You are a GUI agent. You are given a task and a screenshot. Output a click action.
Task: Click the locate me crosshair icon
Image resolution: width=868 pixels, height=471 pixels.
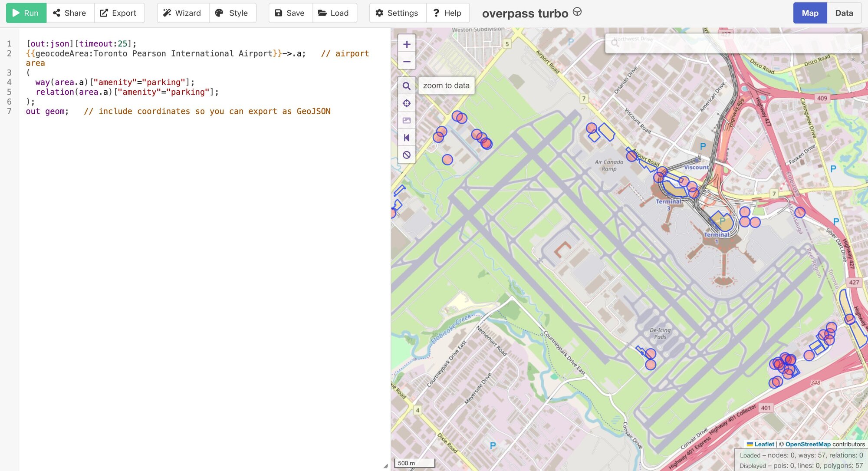click(407, 103)
